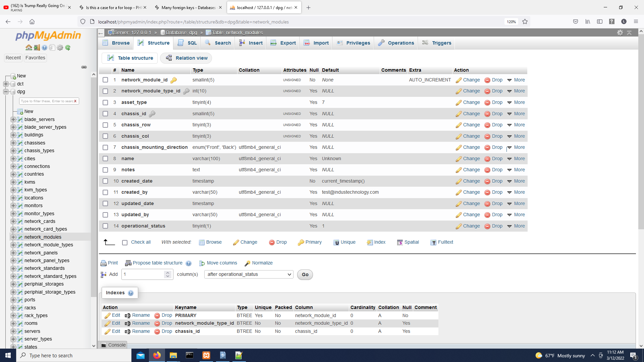Click Print icon below the table
Screen dimensions: 644x362
pos(104,263)
